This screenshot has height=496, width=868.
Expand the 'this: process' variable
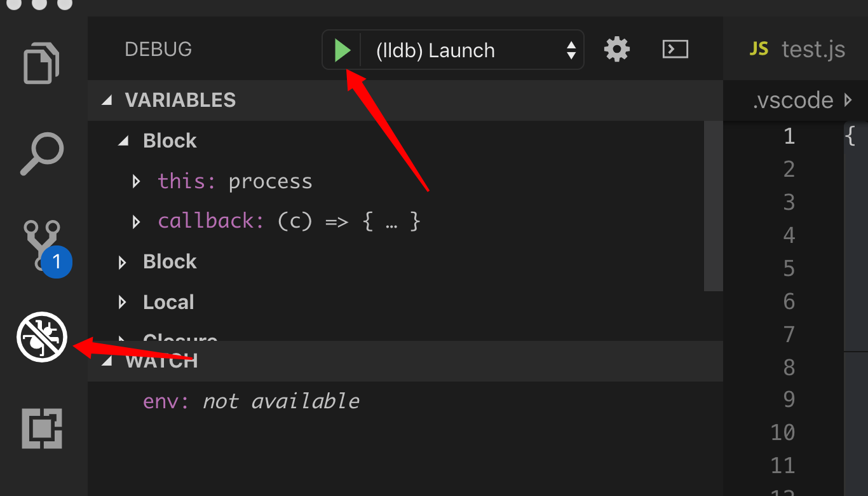pos(136,181)
